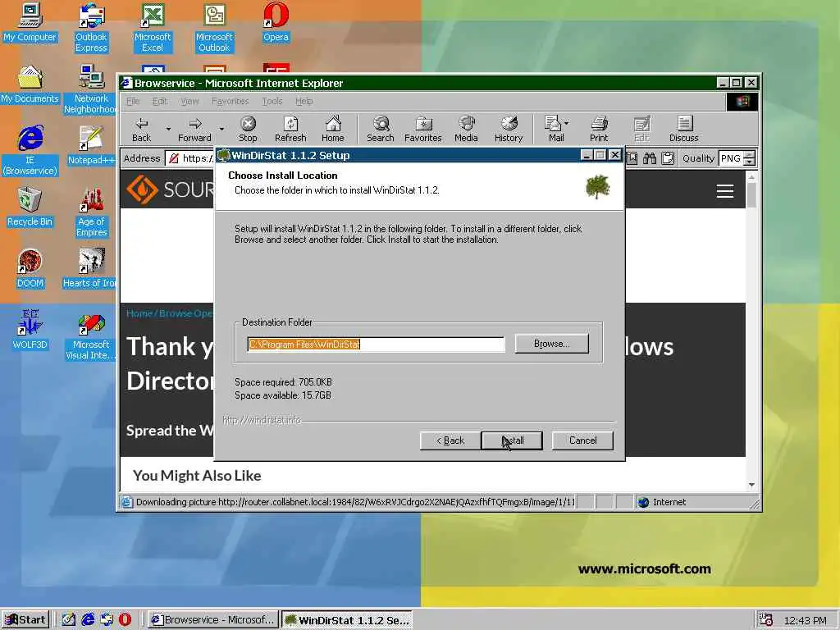Click the Quality PNG value field
This screenshot has height=630, width=840.
click(731, 158)
